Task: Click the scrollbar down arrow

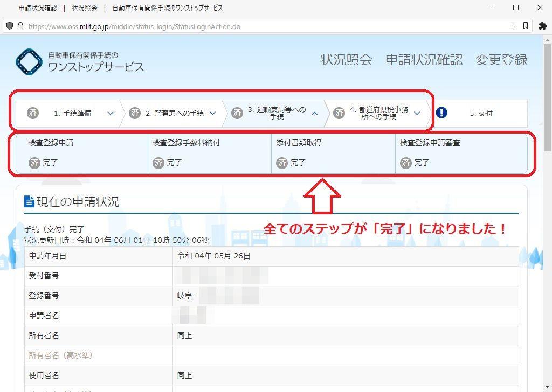Action: [x=548, y=388]
